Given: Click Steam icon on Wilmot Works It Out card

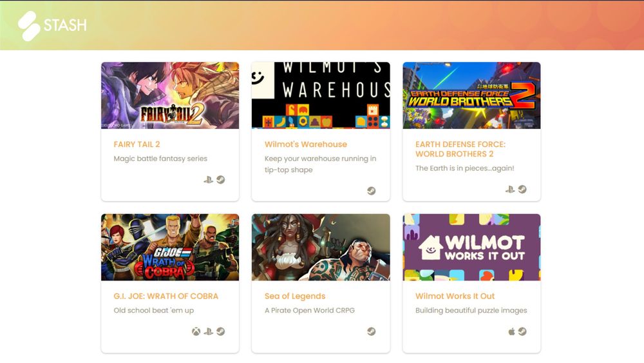Looking at the screenshot, I should coord(522,331).
